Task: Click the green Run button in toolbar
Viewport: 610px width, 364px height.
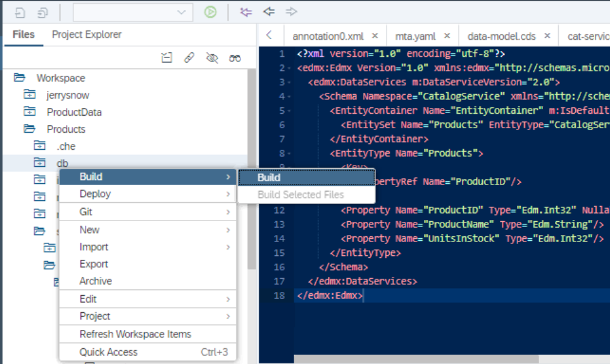Action: pyautogui.click(x=210, y=12)
